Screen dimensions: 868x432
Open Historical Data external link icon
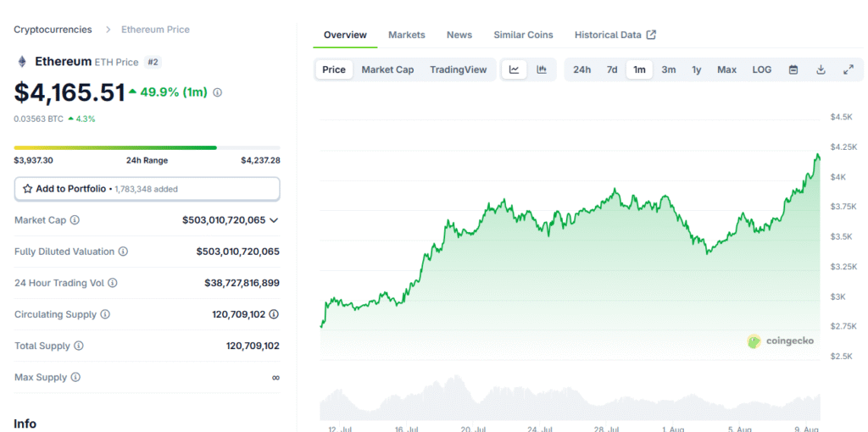[x=652, y=35]
